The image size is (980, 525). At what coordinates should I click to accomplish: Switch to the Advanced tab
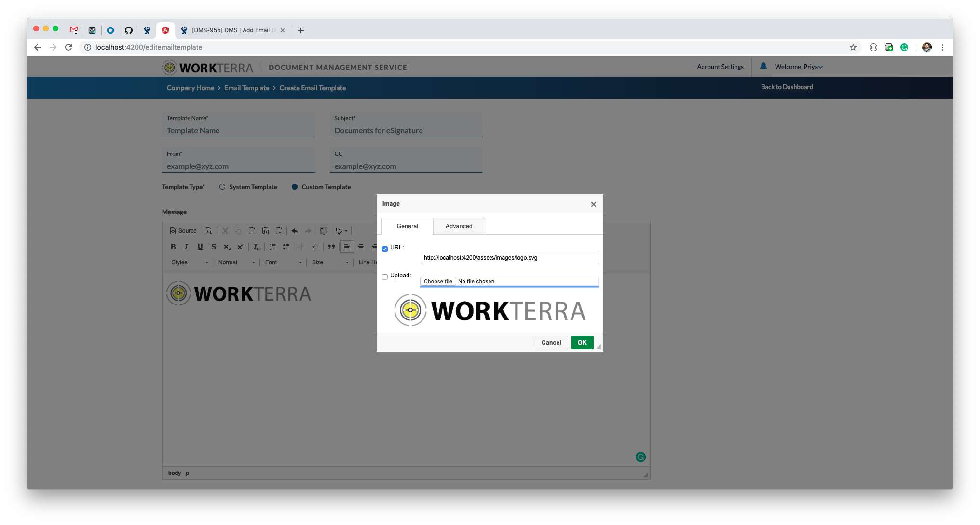point(459,226)
